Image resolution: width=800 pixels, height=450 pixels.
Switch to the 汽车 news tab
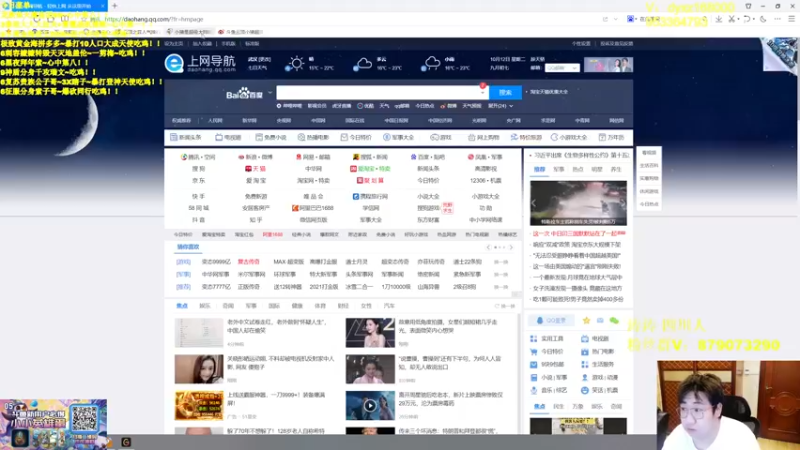click(389, 306)
